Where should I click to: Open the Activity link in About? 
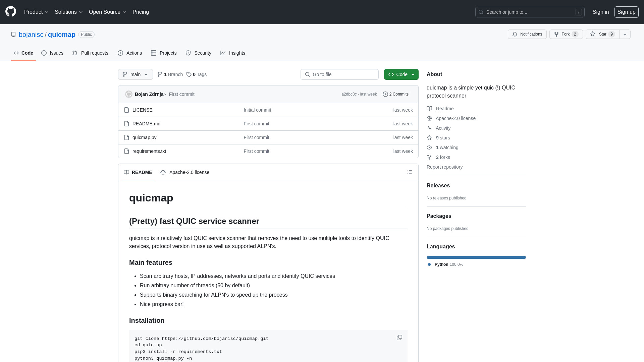[439, 128]
